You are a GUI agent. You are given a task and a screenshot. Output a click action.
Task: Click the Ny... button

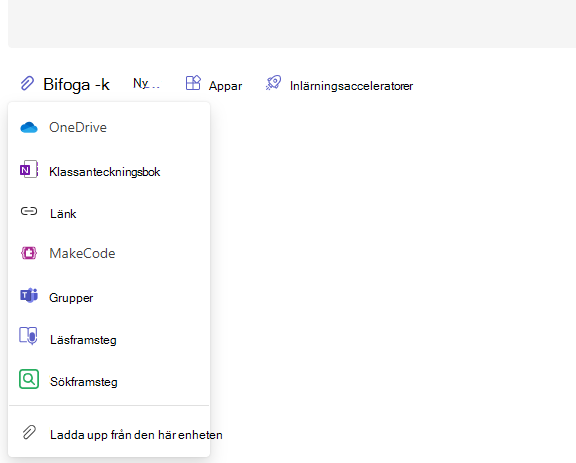[146, 84]
